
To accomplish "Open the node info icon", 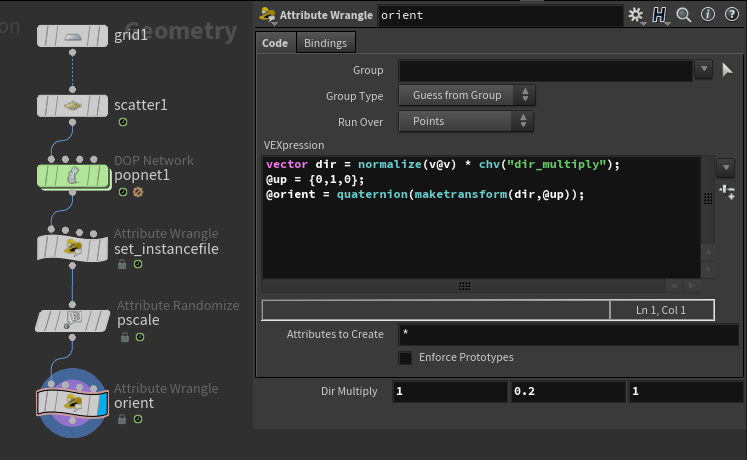I will (708, 15).
